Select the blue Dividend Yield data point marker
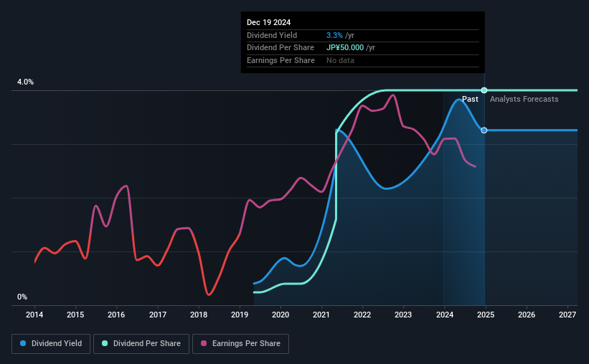Image resolution: width=589 pixels, height=364 pixels. coord(484,130)
